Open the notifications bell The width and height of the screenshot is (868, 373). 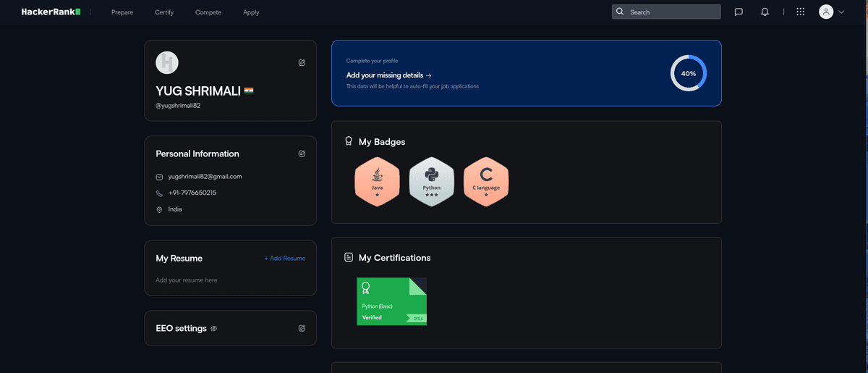tap(765, 12)
